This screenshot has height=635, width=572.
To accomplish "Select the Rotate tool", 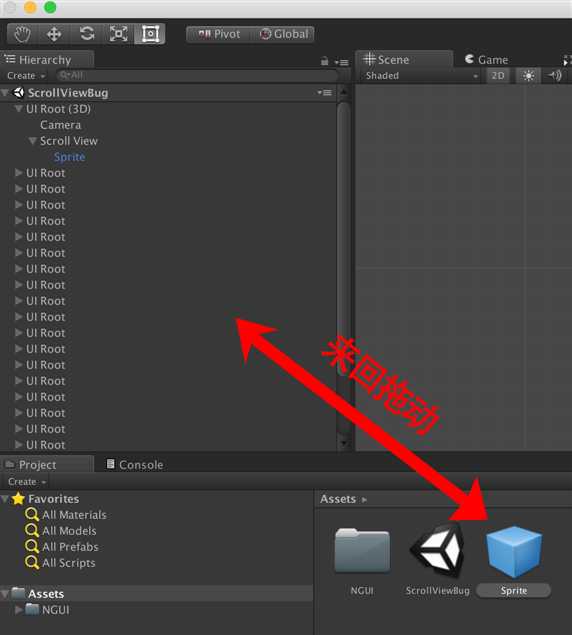I will [x=87, y=34].
